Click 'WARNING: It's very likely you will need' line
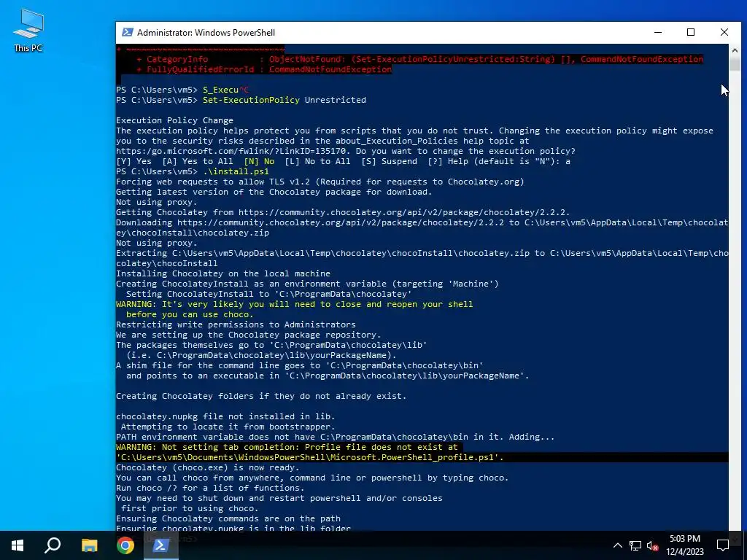The image size is (747, 560). coord(295,304)
